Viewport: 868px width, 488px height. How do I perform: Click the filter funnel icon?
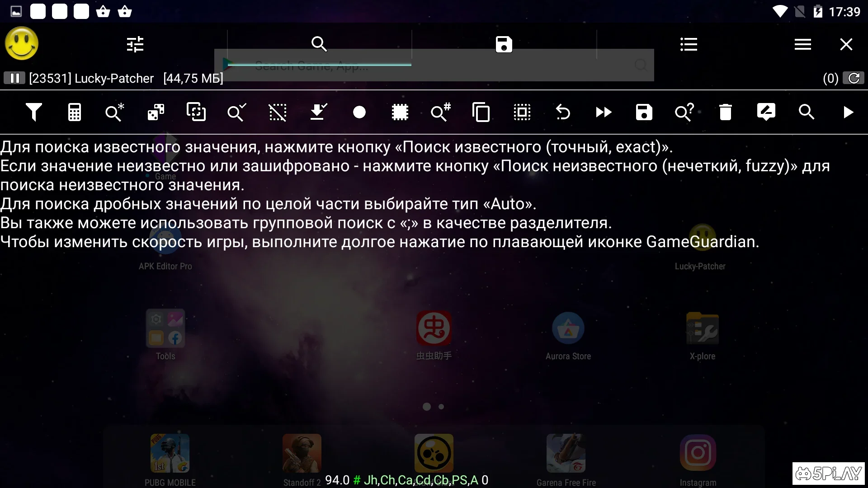click(x=33, y=112)
